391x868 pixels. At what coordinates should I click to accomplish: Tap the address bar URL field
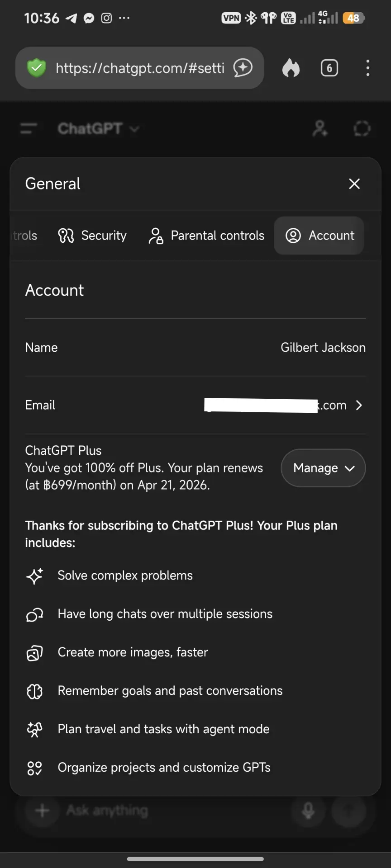pos(140,68)
